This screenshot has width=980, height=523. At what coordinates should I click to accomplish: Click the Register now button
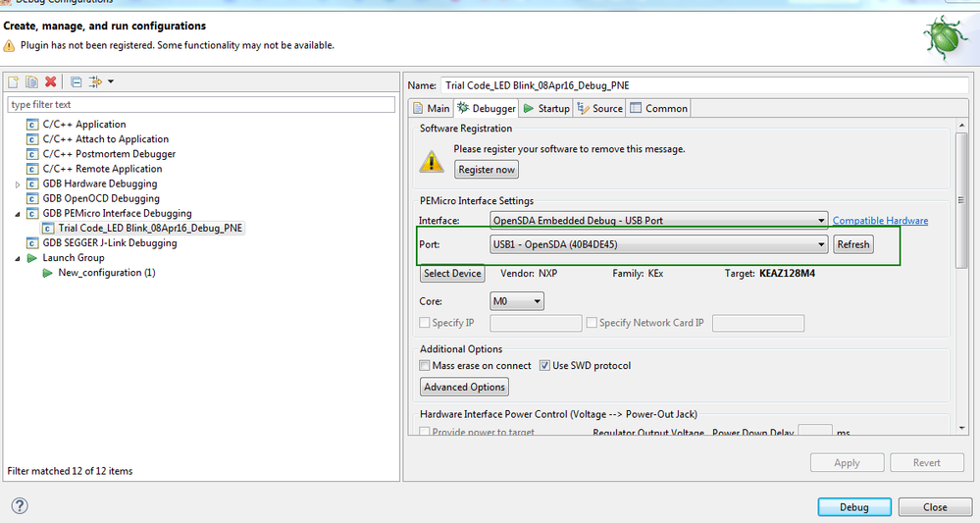tap(487, 170)
